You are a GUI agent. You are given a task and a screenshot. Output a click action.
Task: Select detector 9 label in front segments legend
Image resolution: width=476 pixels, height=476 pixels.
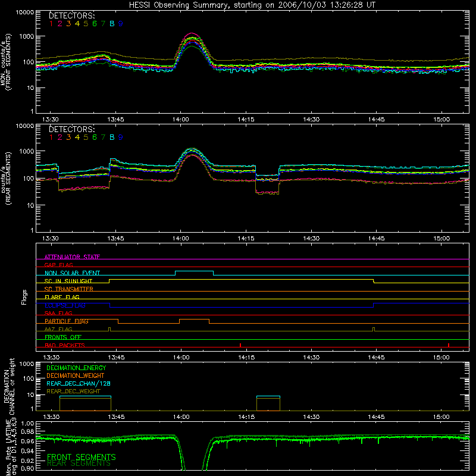point(121,24)
